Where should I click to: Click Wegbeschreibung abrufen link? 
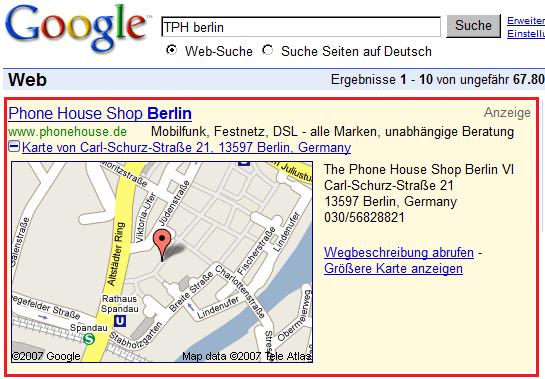(399, 252)
